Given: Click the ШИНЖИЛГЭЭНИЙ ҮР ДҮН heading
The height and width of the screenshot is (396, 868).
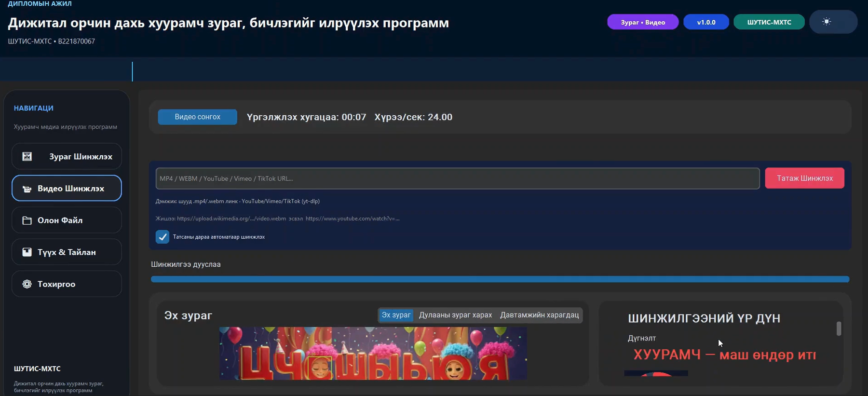Looking at the screenshot, I should coord(704,318).
